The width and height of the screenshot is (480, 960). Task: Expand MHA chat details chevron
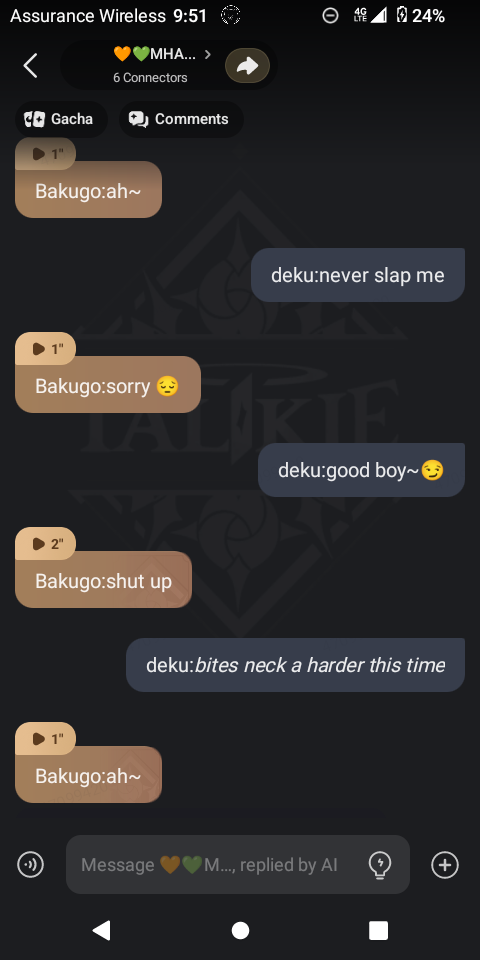pyautogui.click(x=208, y=54)
